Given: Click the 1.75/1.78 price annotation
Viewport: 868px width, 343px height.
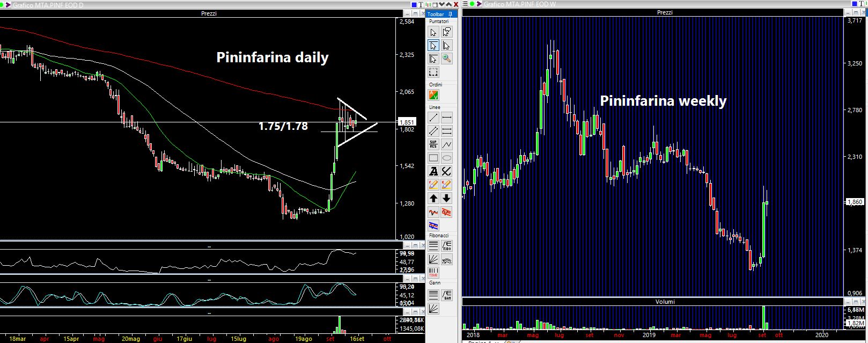Looking at the screenshot, I should click(283, 126).
